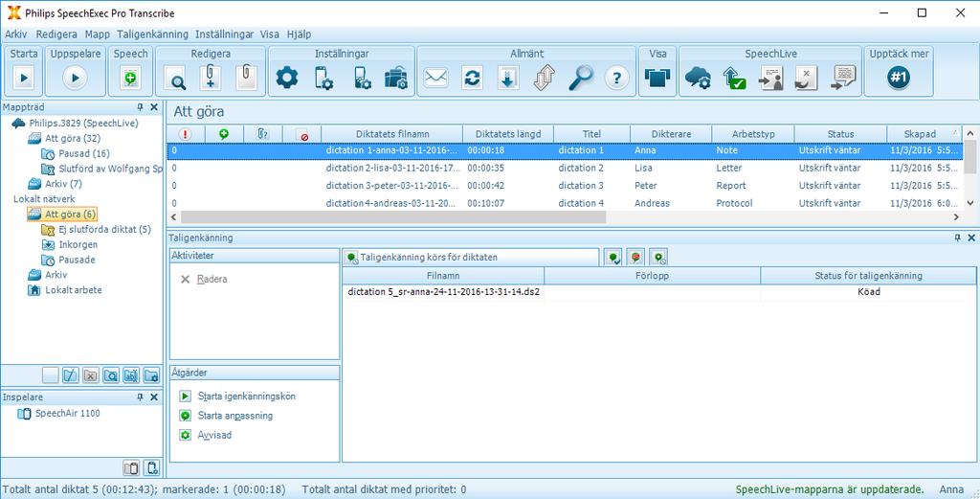Click first green speech recognition queue icon
The height and width of the screenshot is (499, 980).
point(613,257)
